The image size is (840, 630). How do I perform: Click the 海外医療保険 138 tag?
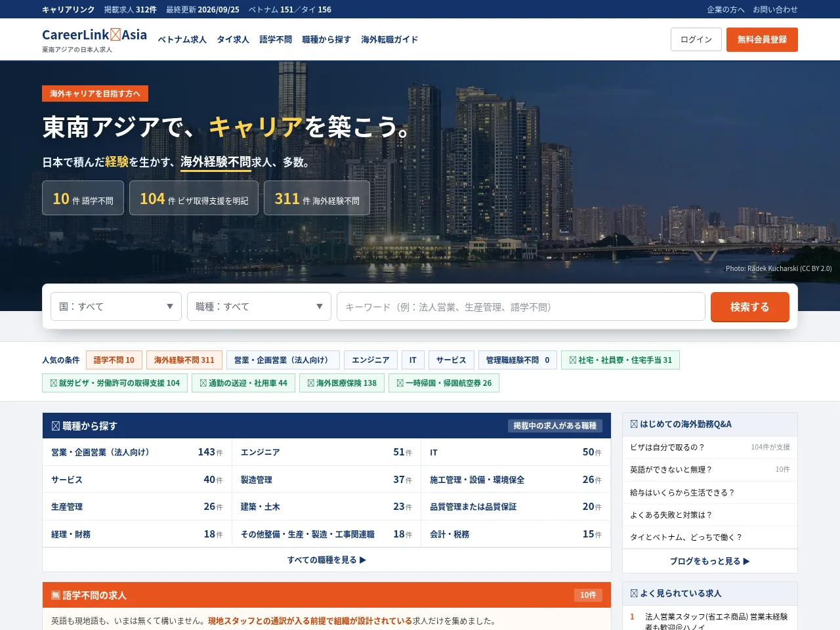(342, 383)
